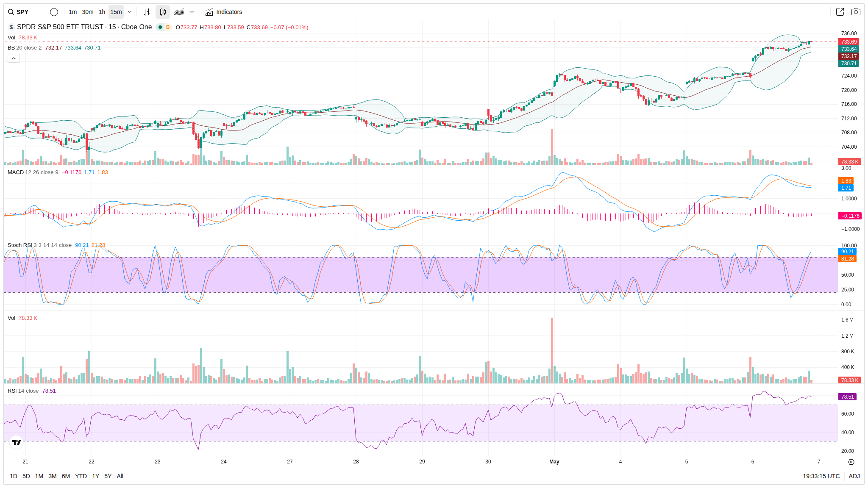
Task: Select the bars chart style icon
Action: pos(147,12)
